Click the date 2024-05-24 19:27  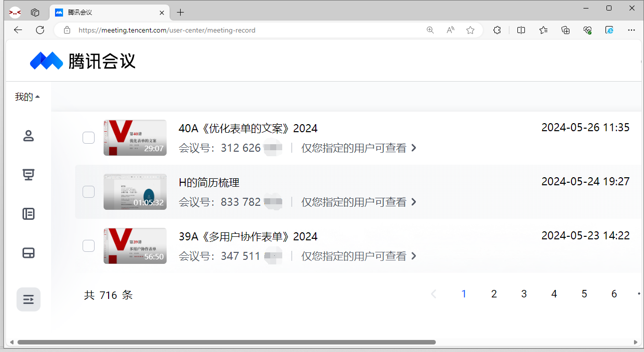click(585, 182)
